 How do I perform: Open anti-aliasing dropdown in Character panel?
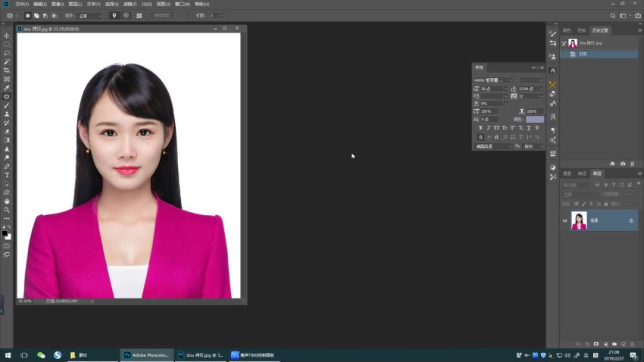[533, 146]
